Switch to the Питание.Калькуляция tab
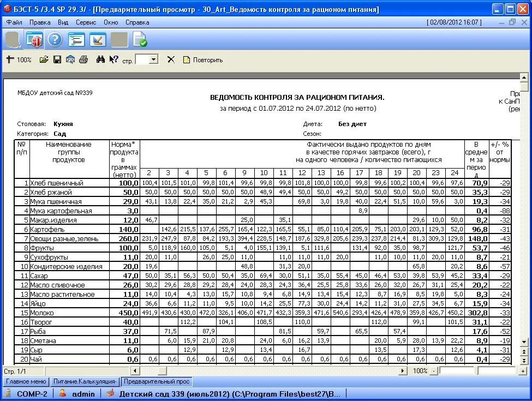Viewport: 532px width, 401px height. 85,381
